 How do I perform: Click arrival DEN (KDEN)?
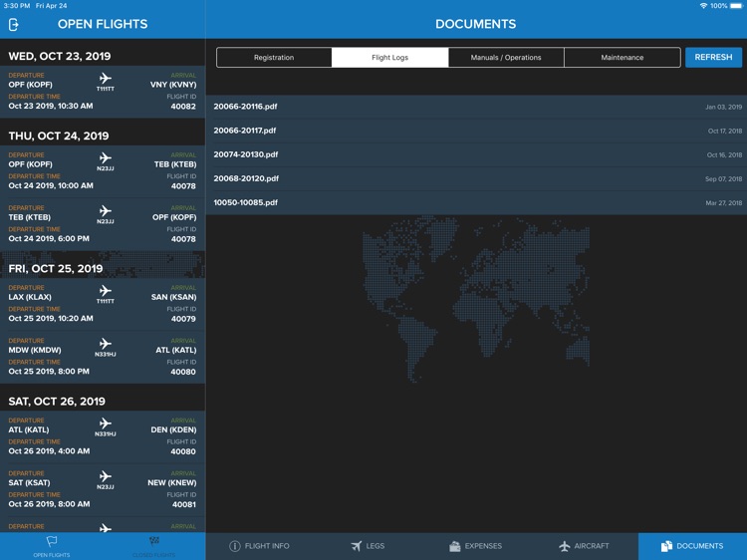pos(173,429)
